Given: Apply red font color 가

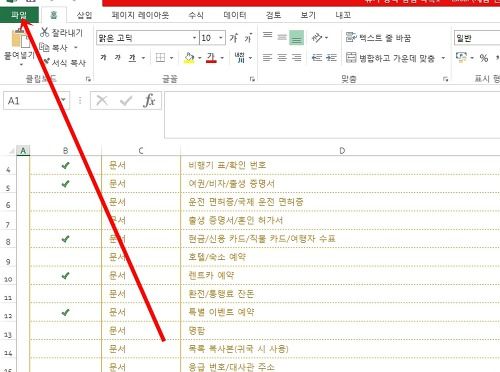Looking at the screenshot, I should pos(211,58).
